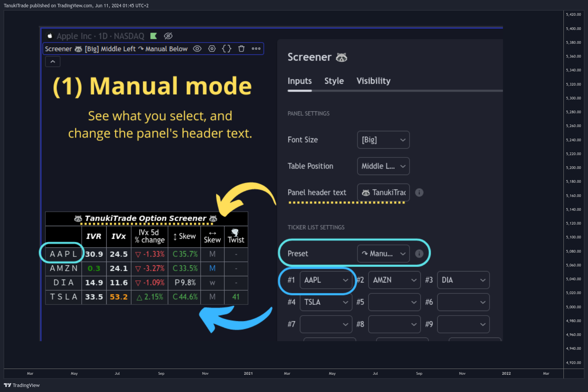Click AAPL skew value C35.7%
Image resolution: width=588 pixels, height=392 pixels.
185,254
